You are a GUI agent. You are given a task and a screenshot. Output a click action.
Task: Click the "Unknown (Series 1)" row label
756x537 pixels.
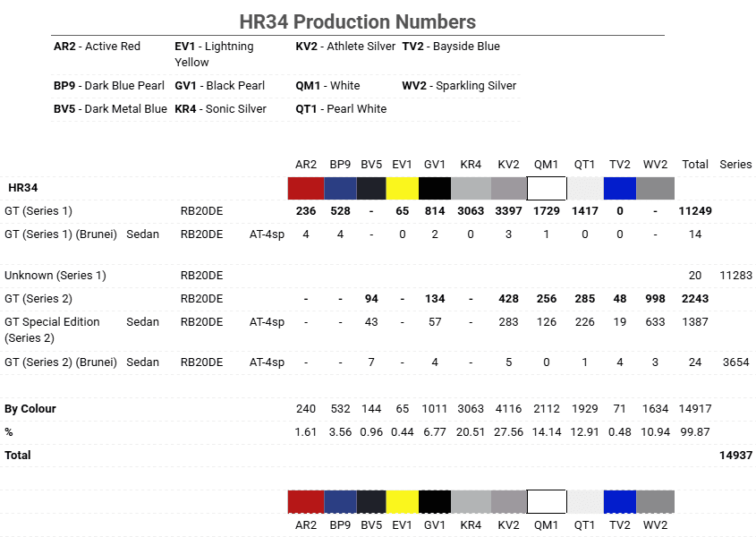point(55,276)
